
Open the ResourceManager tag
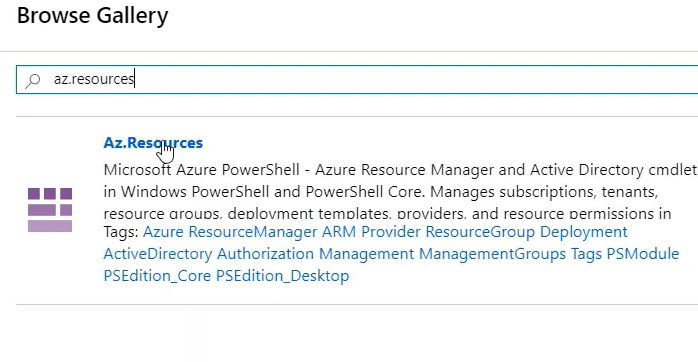[x=252, y=232]
